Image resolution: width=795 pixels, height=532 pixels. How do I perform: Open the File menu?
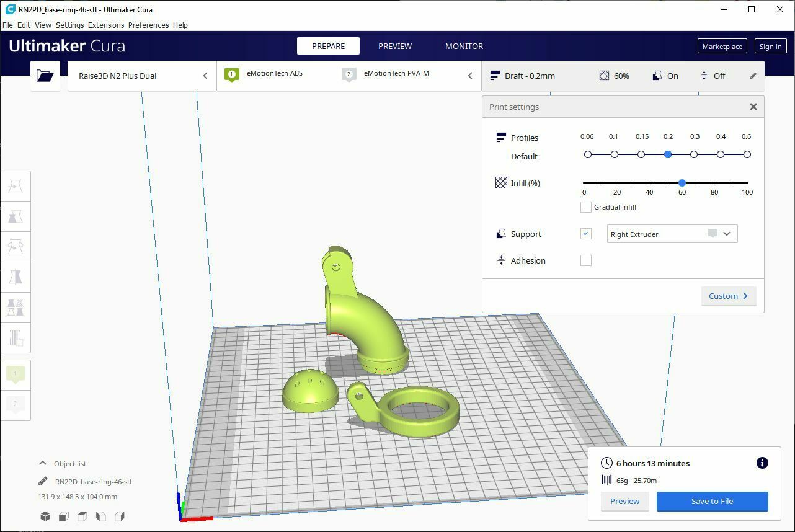click(x=7, y=25)
